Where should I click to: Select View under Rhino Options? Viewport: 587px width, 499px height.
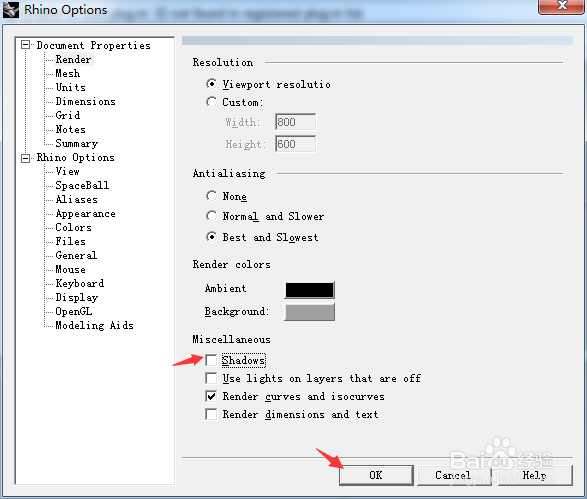(x=67, y=171)
